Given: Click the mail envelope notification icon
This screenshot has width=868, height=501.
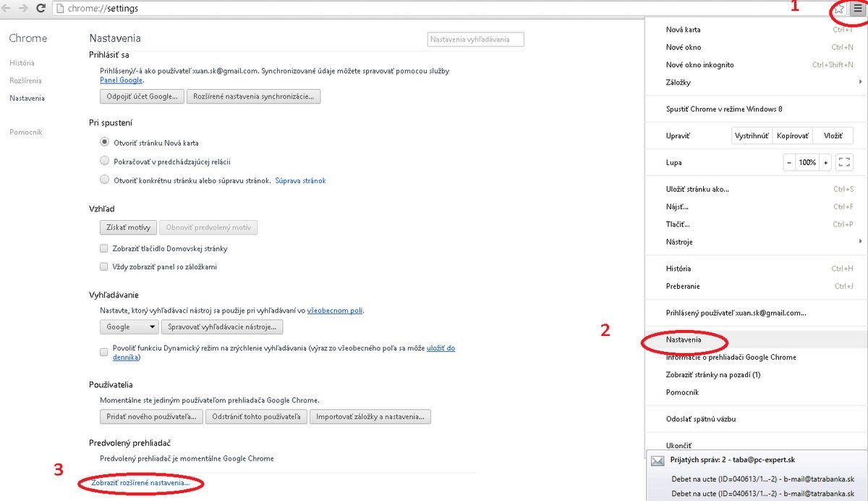Looking at the screenshot, I should pyautogui.click(x=658, y=460).
